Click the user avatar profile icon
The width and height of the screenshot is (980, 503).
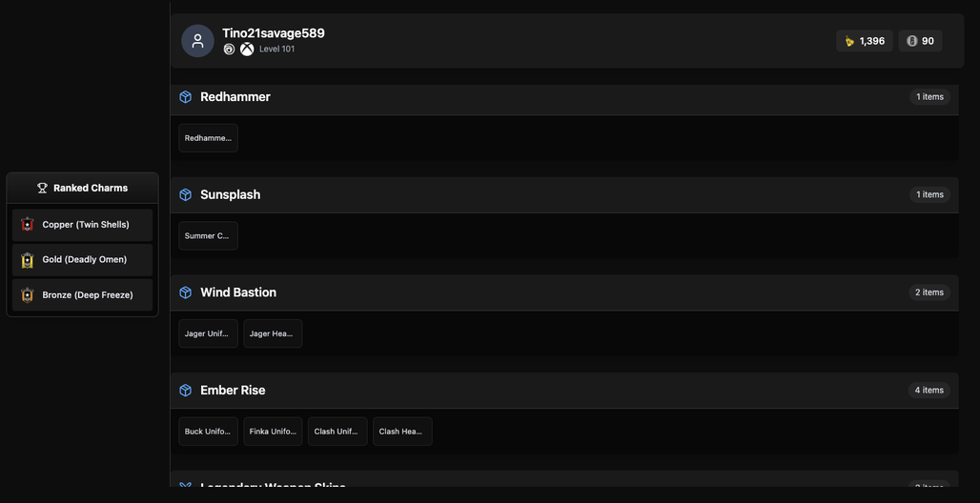[x=197, y=41]
